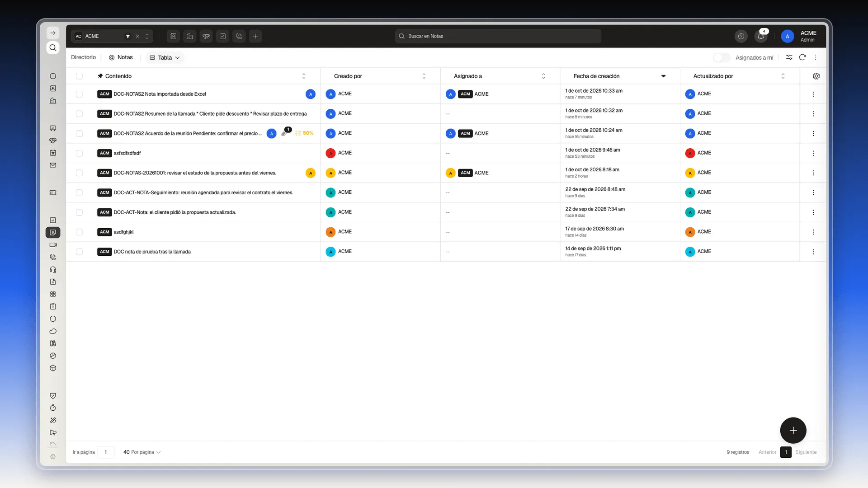Click the attachment paperclip icon on Acuerdo row
This screenshot has height=488, width=868.
(284, 133)
